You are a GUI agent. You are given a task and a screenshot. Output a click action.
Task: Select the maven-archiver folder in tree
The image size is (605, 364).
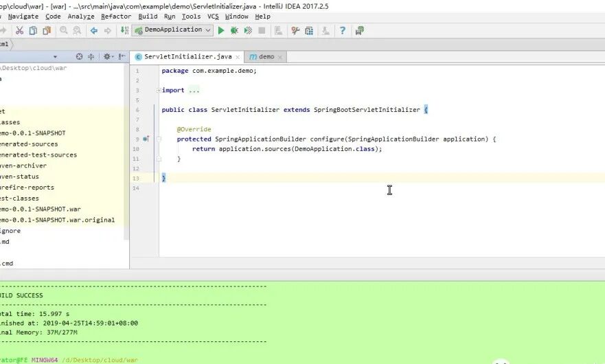(x=23, y=166)
